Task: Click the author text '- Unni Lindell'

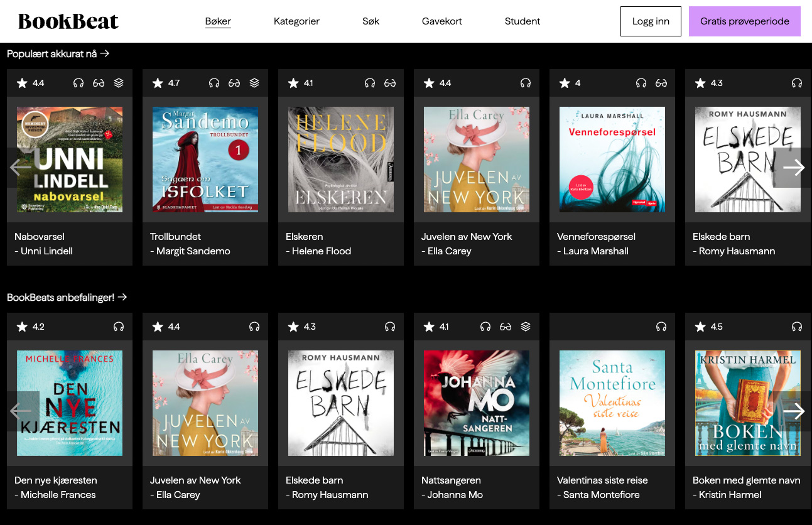Action: (44, 251)
